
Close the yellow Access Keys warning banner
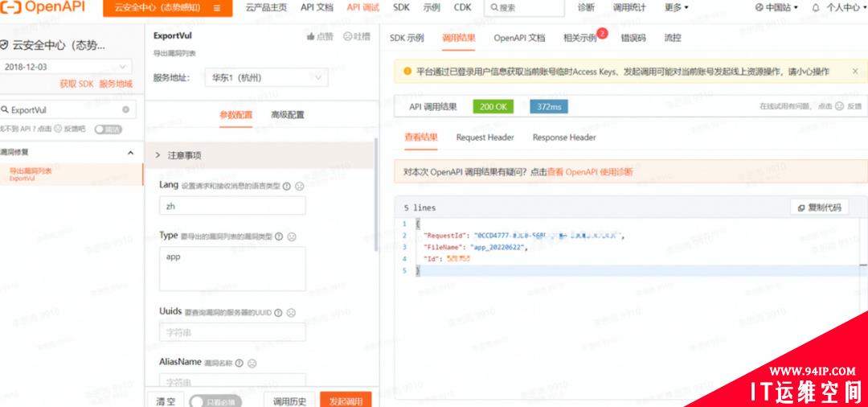pos(855,71)
